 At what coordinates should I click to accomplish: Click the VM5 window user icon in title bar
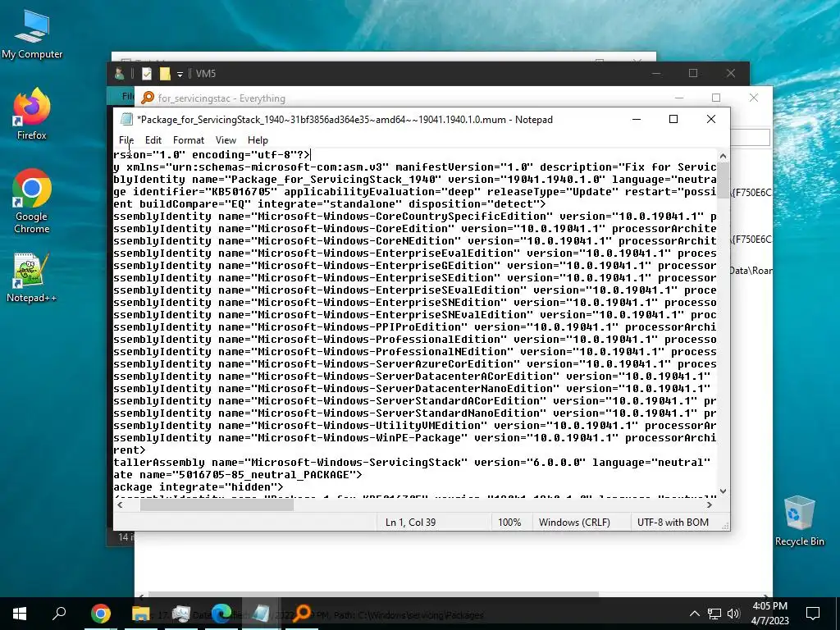pyautogui.click(x=120, y=74)
